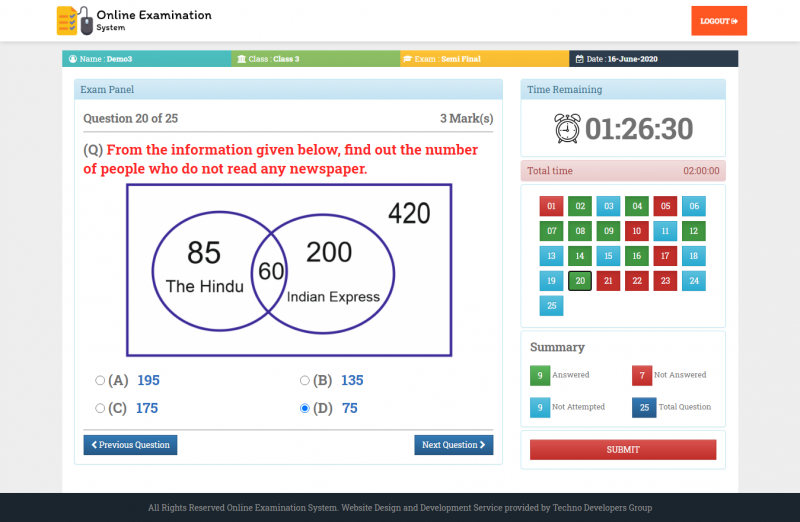Jump to question 02

point(580,206)
